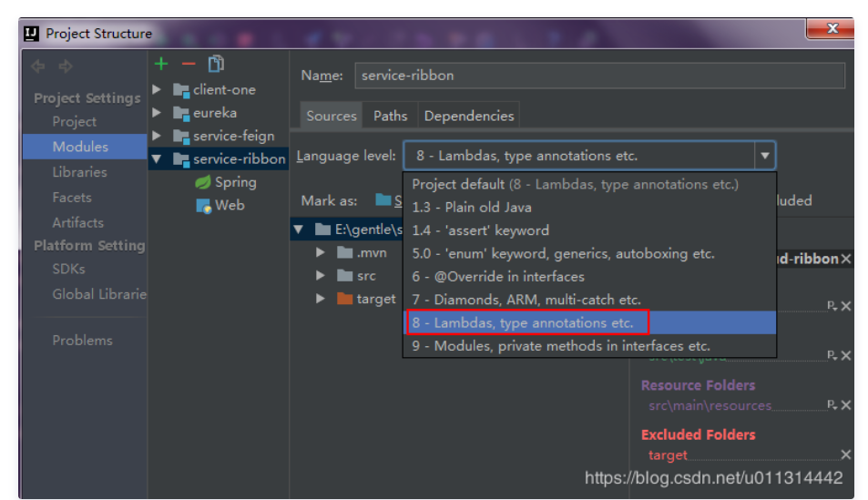Open the Problems section
The image size is (868, 500).
[x=85, y=341]
